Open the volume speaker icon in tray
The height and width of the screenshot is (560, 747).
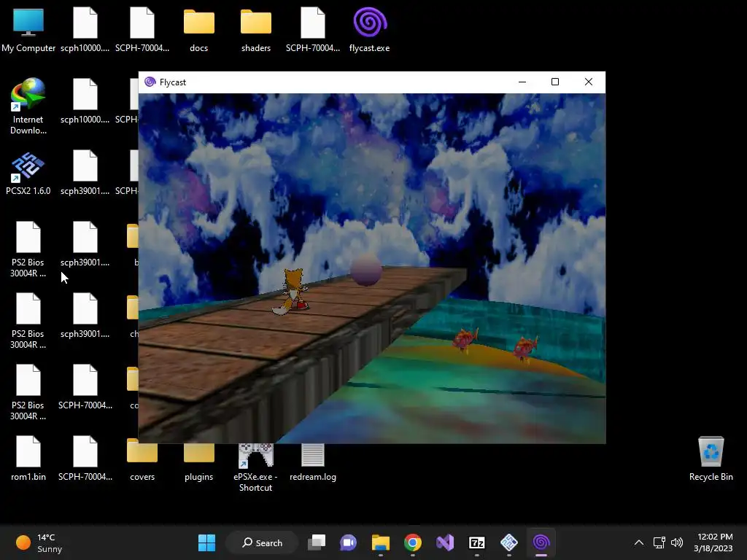pyautogui.click(x=677, y=542)
